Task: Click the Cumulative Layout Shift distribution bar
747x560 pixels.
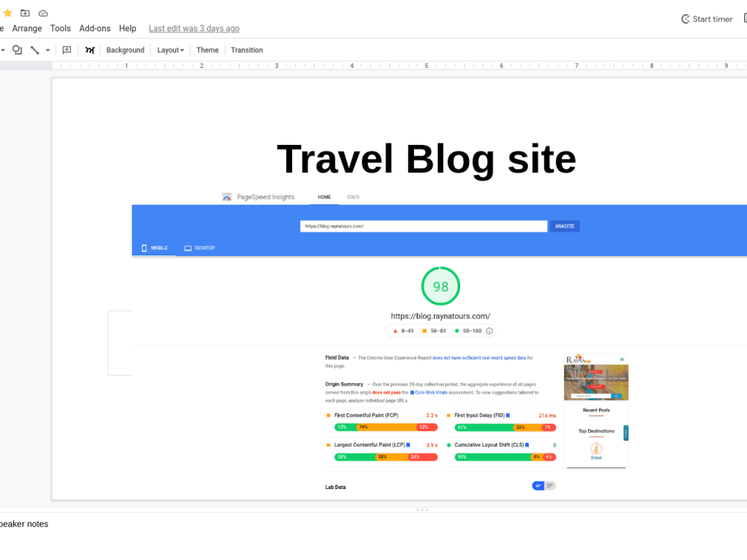Action: tap(506, 457)
